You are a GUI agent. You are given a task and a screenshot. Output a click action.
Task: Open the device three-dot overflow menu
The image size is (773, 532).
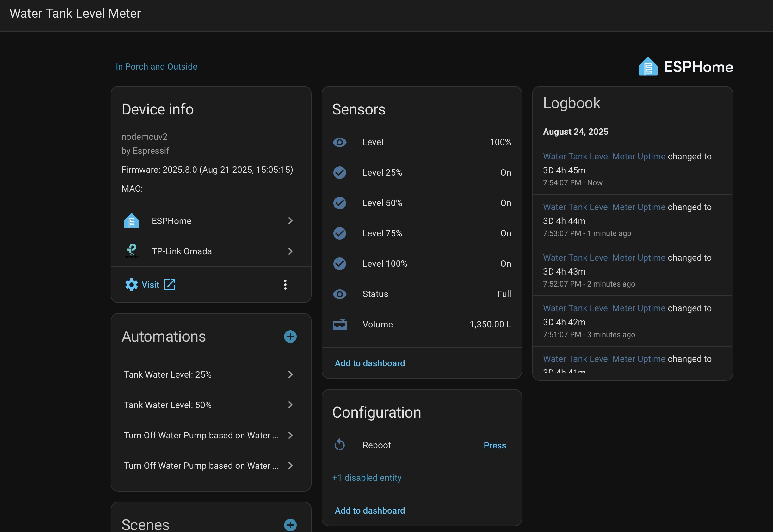[285, 285]
